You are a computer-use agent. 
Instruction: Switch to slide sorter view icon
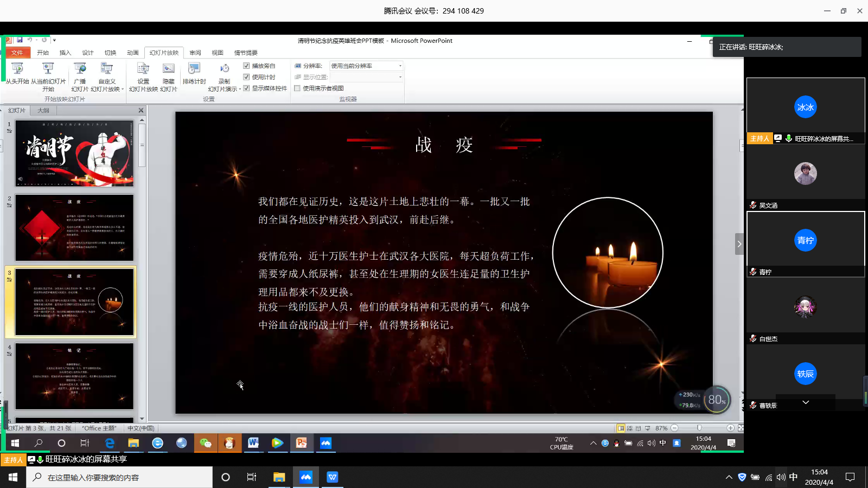(630, 428)
